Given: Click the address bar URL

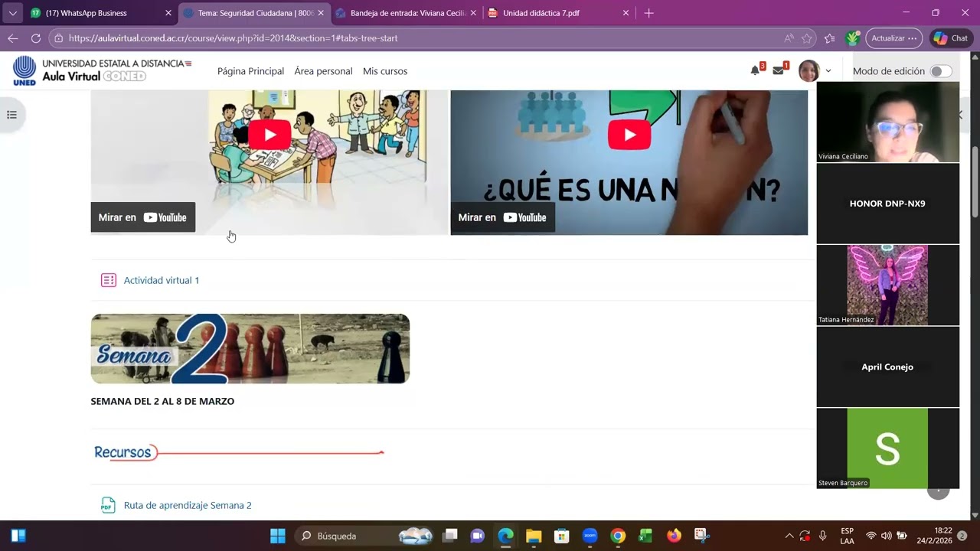Looking at the screenshot, I should pos(234,38).
